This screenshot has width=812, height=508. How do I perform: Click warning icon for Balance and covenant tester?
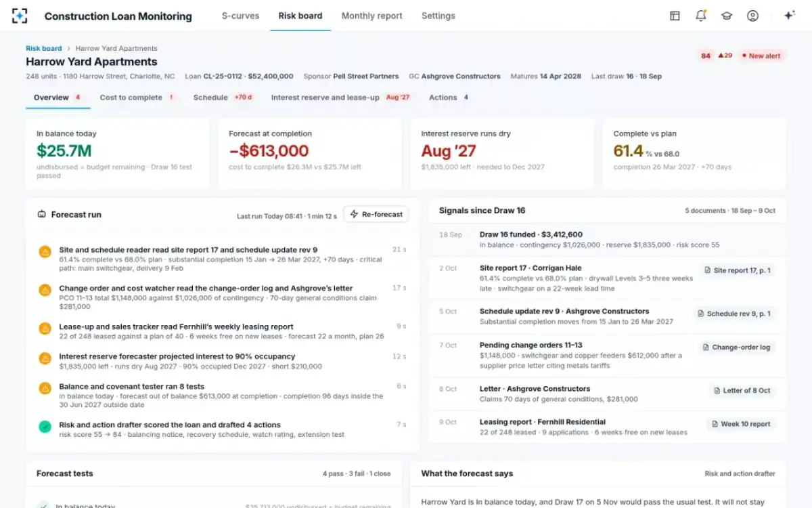(45, 389)
